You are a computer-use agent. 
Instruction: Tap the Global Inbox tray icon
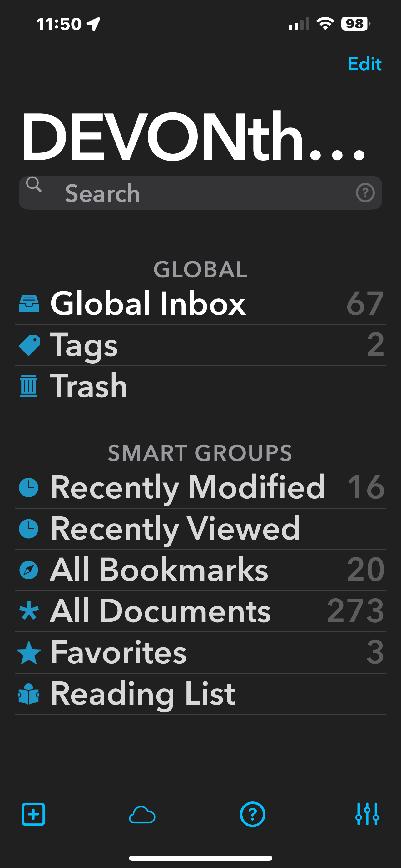29,304
